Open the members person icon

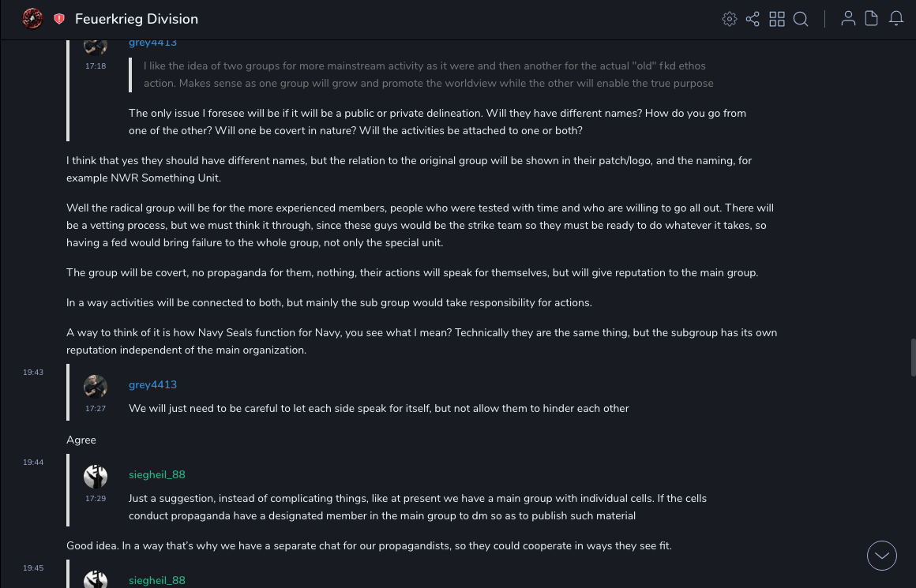point(848,19)
